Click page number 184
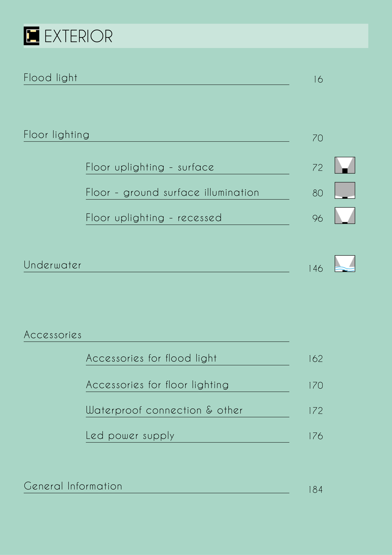Image resolution: width=392 pixels, height=555 pixels. 316,490
